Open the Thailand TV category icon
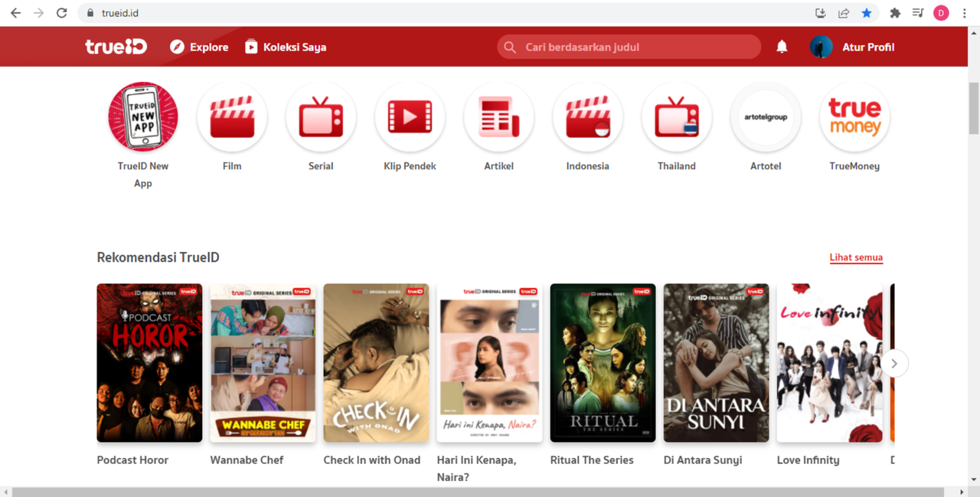This screenshot has height=497, width=980. point(677,117)
